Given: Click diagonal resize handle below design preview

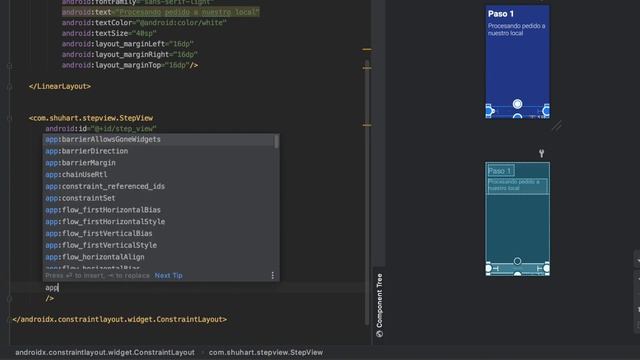Looking at the screenshot, I should coord(557,127).
